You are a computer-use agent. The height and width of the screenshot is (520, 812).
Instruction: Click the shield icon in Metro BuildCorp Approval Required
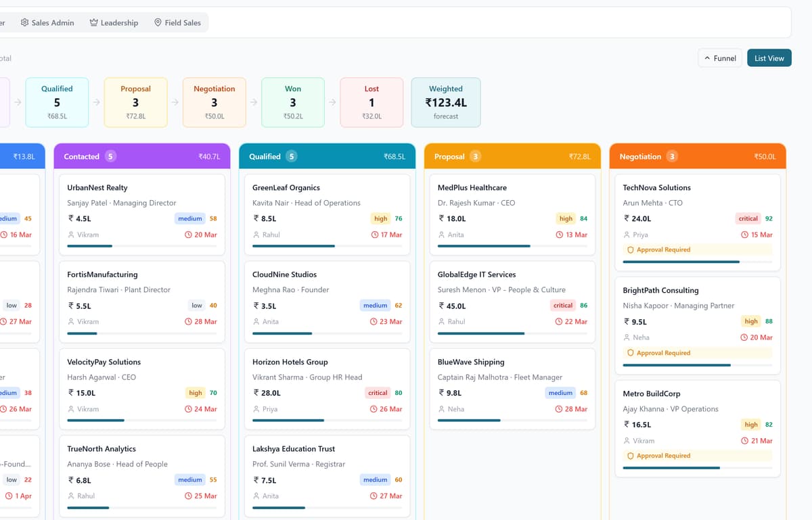(631, 456)
